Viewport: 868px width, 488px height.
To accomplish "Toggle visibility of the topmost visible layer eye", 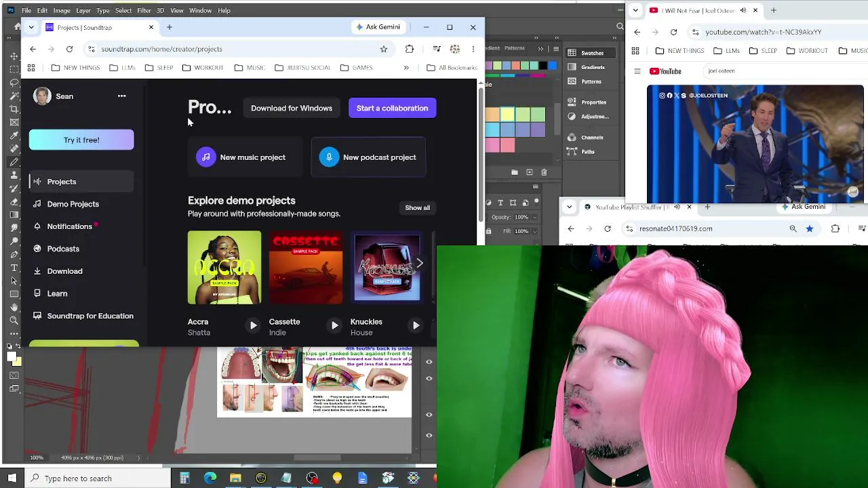I will (x=429, y=362).
